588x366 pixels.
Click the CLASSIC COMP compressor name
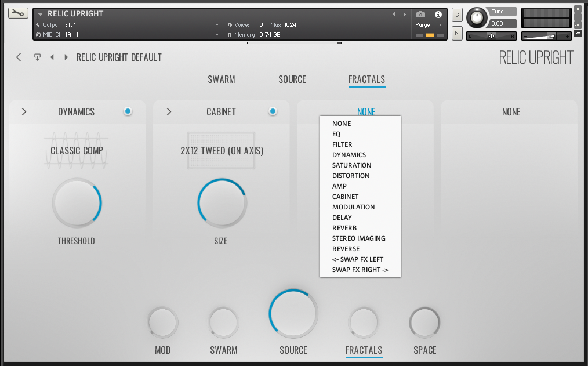coord(77,151)
